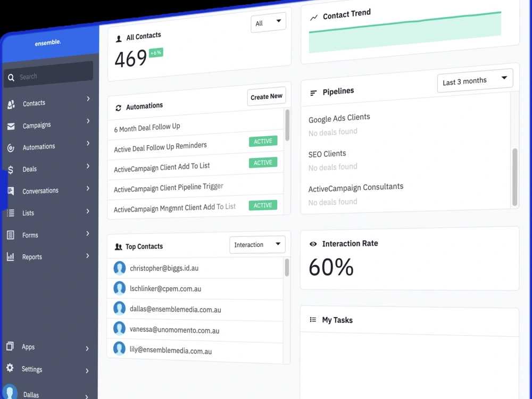Viewport: 532px width, 399px height.
Task: Open the Last 3 months dropdown
Action: click(475, 81)
